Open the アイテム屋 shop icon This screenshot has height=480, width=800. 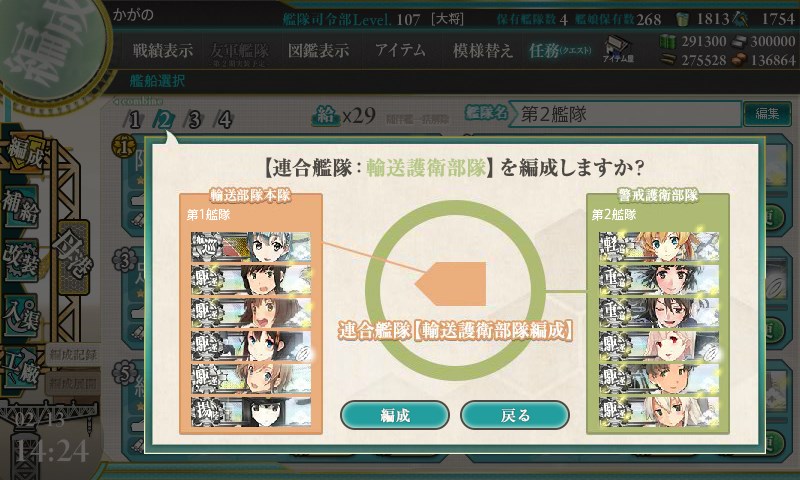(x=618, y=49)
